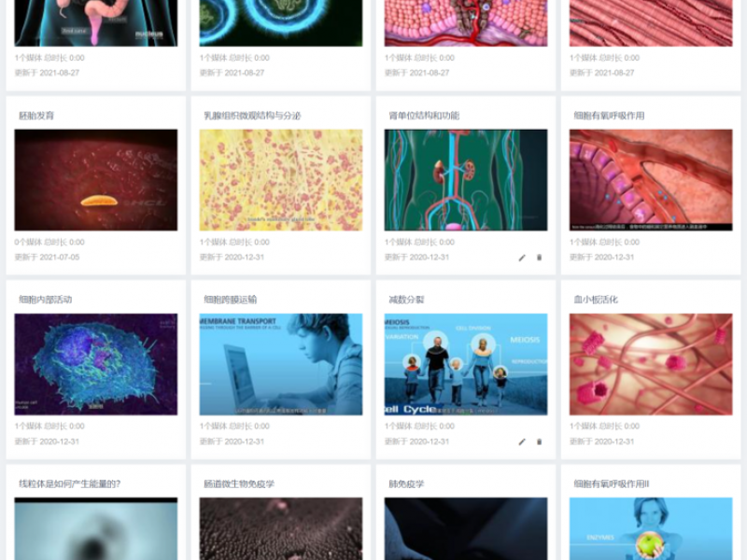Click the 肺免疫学 title
The height and width of the screenshot is (560, 747).
406,483
